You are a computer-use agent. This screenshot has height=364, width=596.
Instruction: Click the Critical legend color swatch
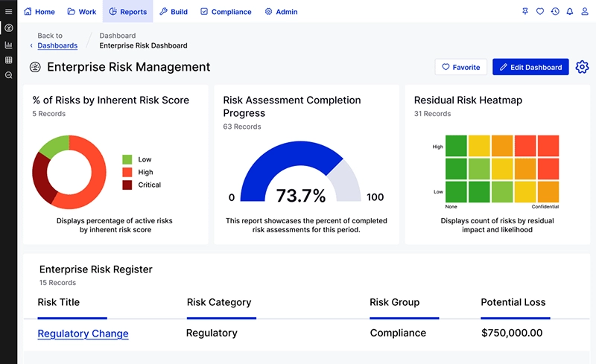[x=127, y=185]
